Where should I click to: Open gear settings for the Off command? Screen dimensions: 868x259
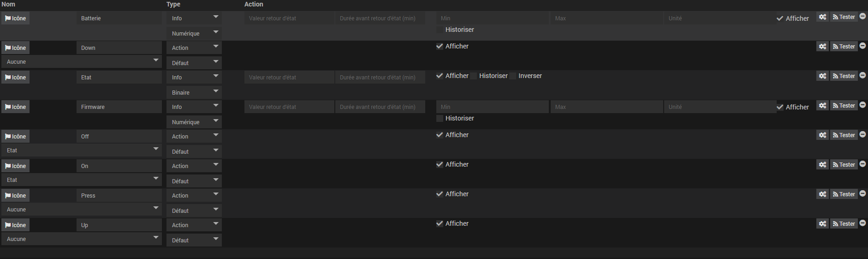pyautogui.click(x=822, y=135)
